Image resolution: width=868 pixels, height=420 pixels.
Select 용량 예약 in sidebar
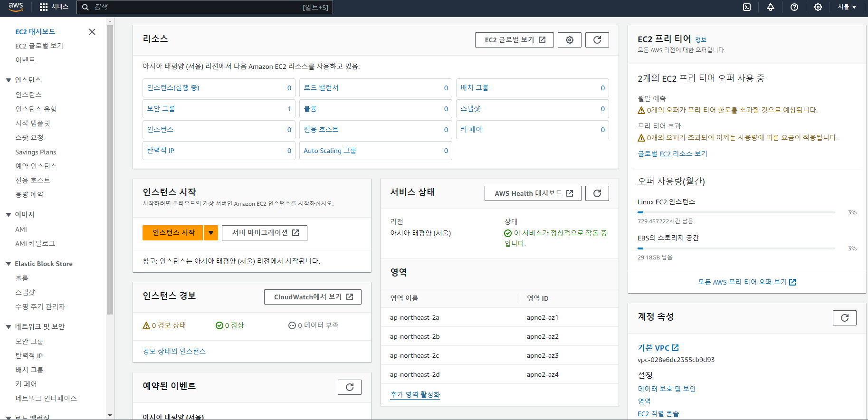[x=29, y=194]
